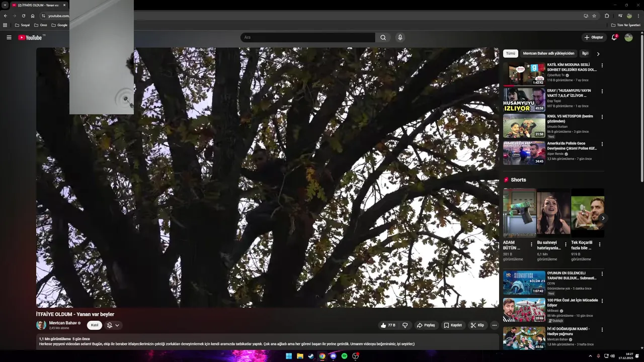Open Chrome media controls icon
Viewport: 644px width, 362px height.
click(x=620, y=16)
